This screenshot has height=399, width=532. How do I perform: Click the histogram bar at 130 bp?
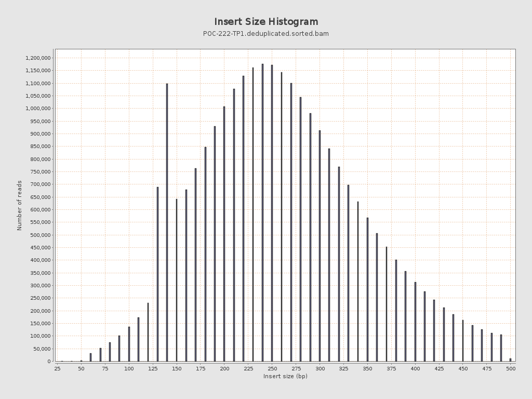coord(157,274)
